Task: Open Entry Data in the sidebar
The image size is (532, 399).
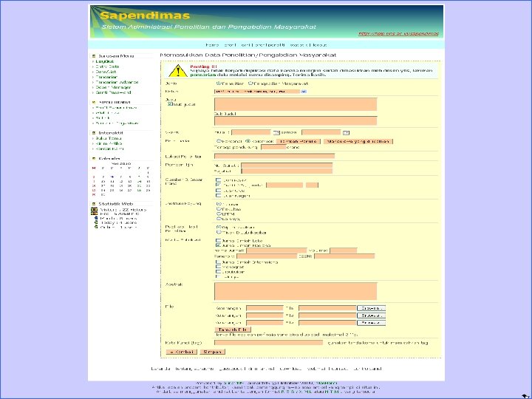Action: point(107,66)
